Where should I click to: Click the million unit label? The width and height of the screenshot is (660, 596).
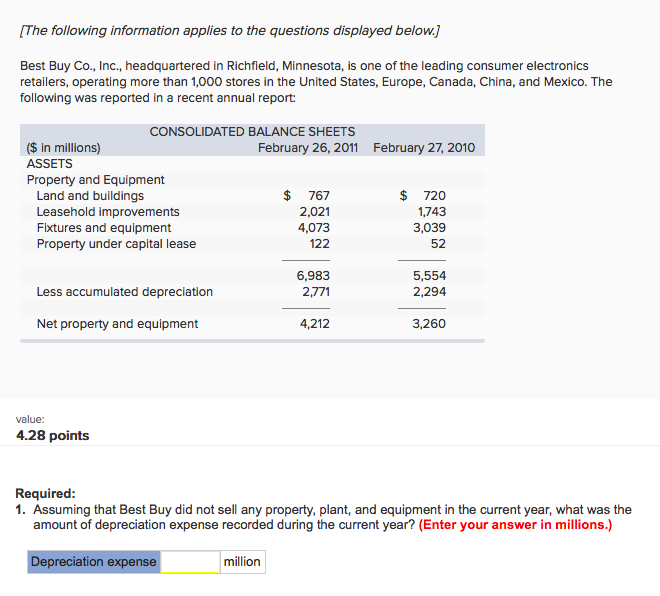point(242,562)
